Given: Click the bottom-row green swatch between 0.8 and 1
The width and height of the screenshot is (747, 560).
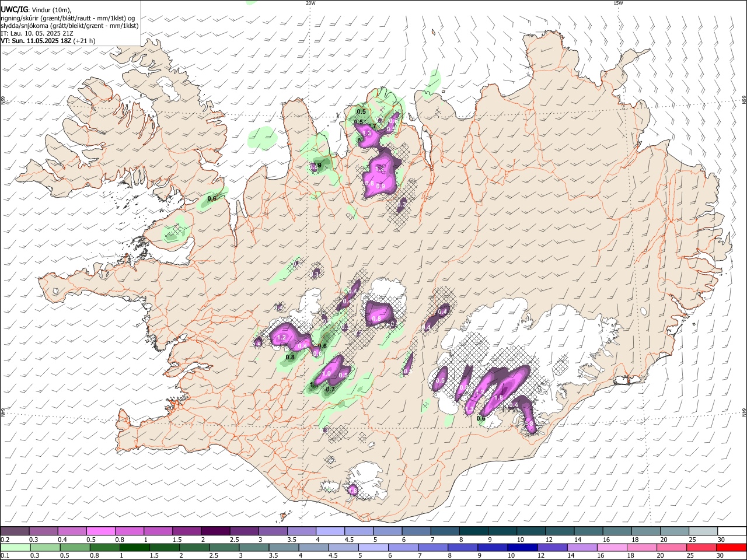Looking at the screenshot, I should tap(104, 548).
